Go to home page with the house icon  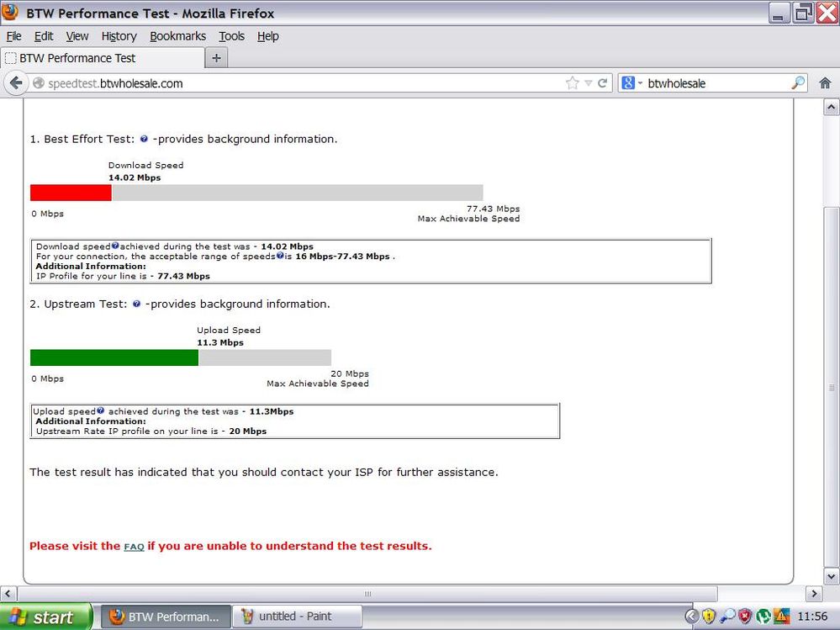click(x=825, y=83)
